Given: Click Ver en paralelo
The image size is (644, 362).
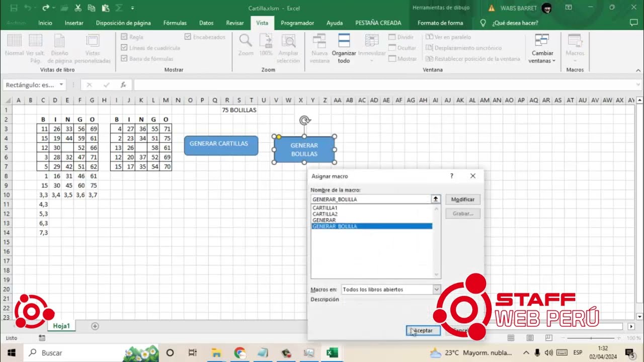Looking at the screenshot, I should 448,37.
